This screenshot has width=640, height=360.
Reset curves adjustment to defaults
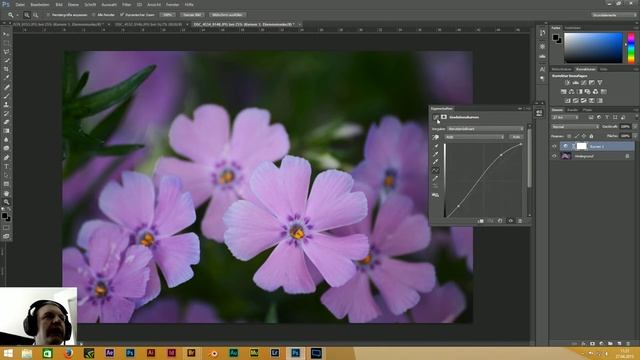[x=500, y=221]
